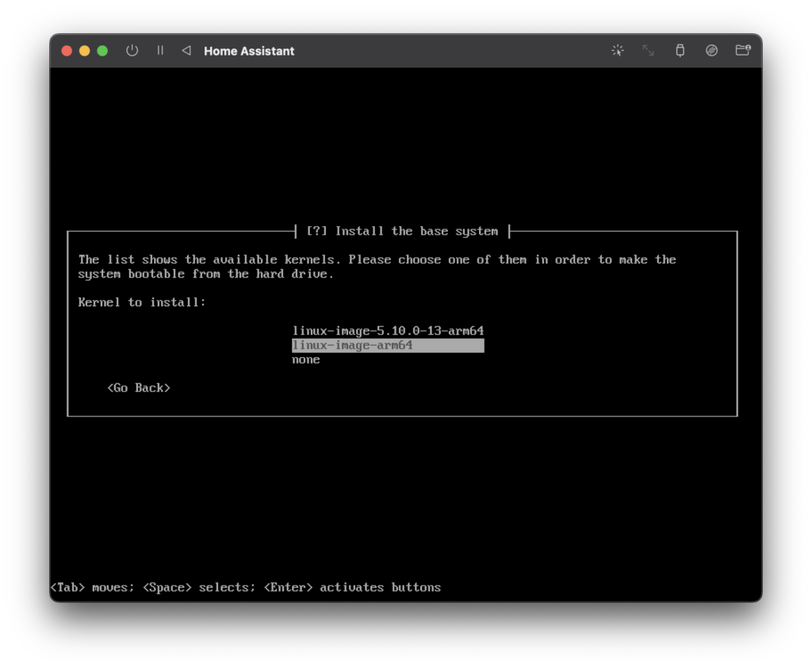Viewport: 812px width, 668px height.
Task: Click the restart triangle icon in title bar
Action: click(x=186, y=51)
